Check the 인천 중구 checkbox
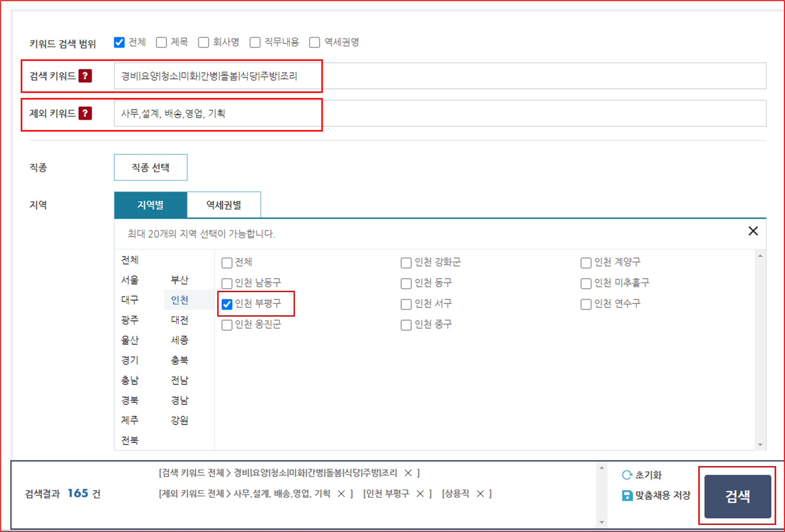The width and height of the screenshot is (785, 532). (406, 325)
